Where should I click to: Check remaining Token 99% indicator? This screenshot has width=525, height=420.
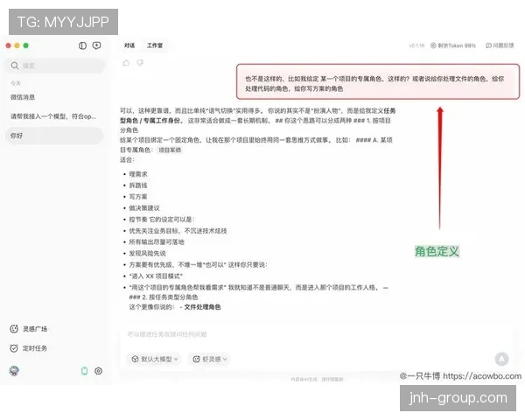453,45
